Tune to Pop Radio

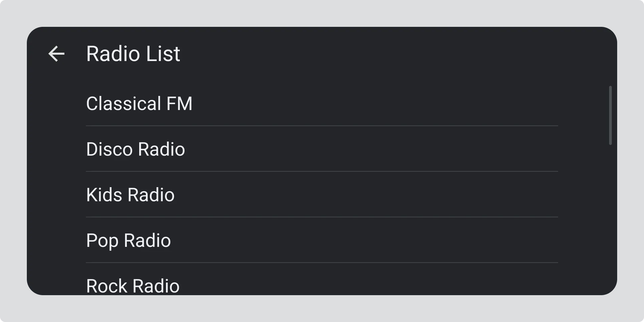pyautogui.click(x=128, y=240)
